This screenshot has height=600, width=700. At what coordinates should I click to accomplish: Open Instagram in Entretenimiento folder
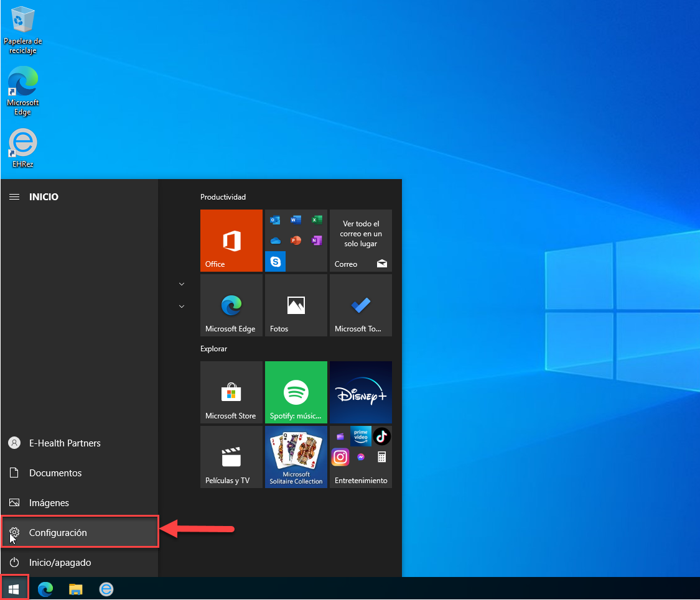pos(340,457)
